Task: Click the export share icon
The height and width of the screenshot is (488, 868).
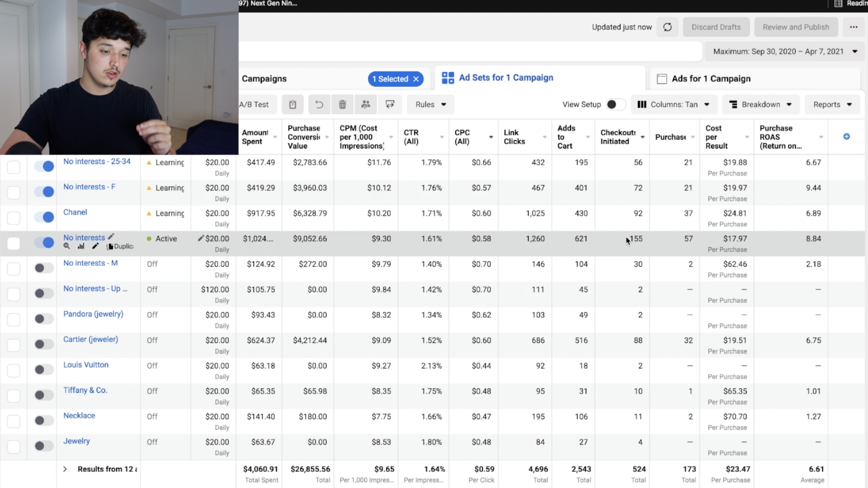Action: pos(390,105)
